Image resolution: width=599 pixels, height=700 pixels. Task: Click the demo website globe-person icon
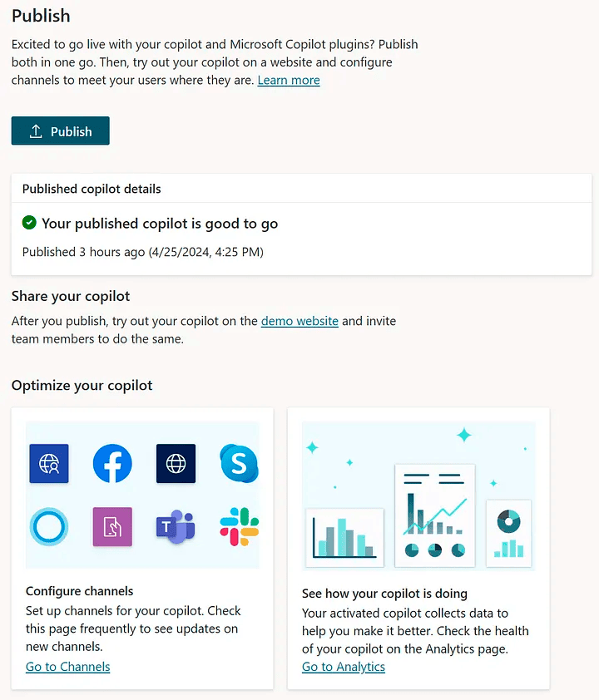tap(49, 463)
